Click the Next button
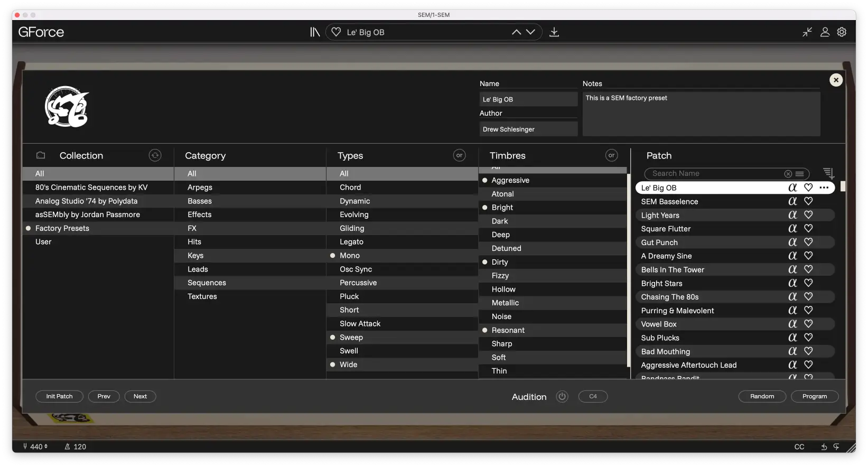 click(x=140, y=397)
